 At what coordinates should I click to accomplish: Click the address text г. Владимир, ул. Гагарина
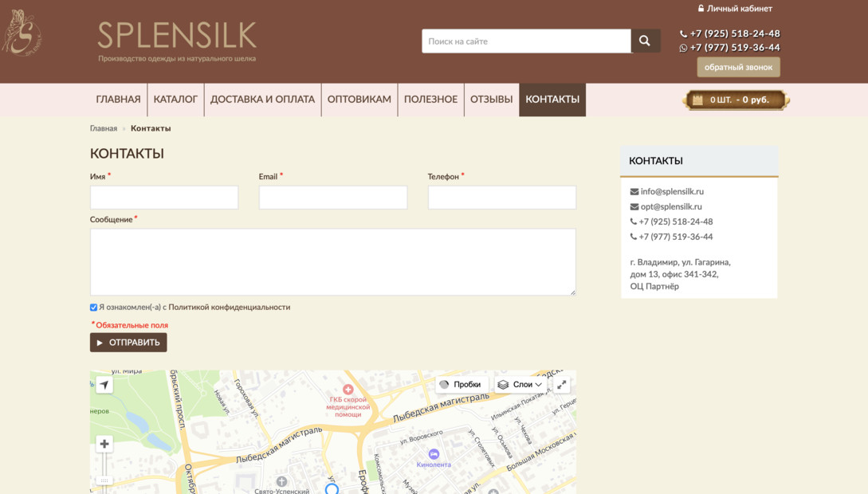[x=681, y=262]
